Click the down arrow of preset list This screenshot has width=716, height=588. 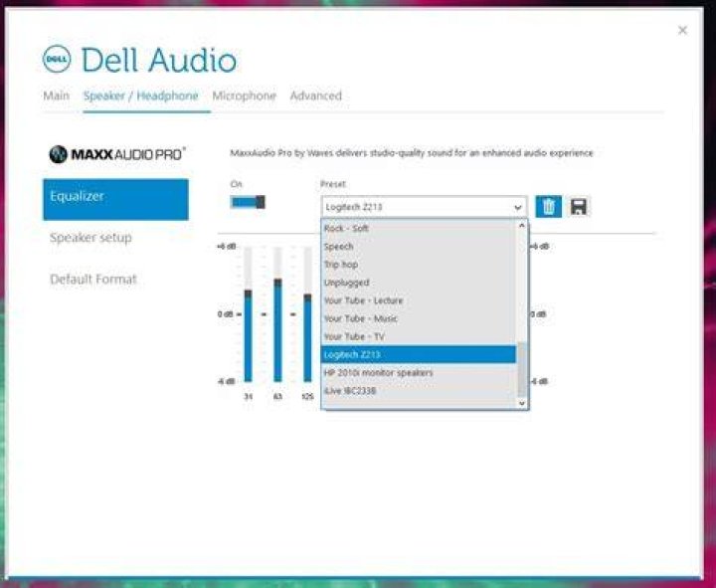pyautogui.click(x=522, y=403)
